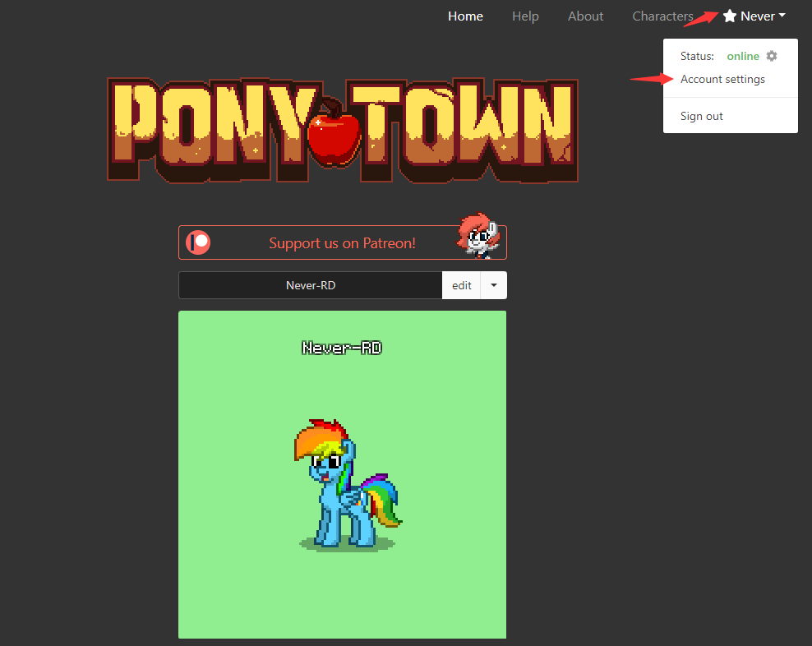Click the Rainbow Dash pony preview

click(348, 484)
